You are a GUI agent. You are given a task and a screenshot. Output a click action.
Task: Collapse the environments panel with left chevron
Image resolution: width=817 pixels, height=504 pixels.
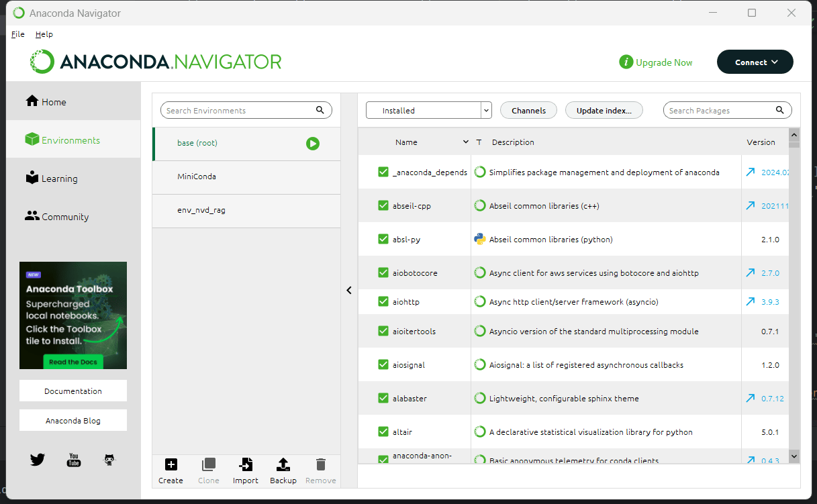click(349, 290)
